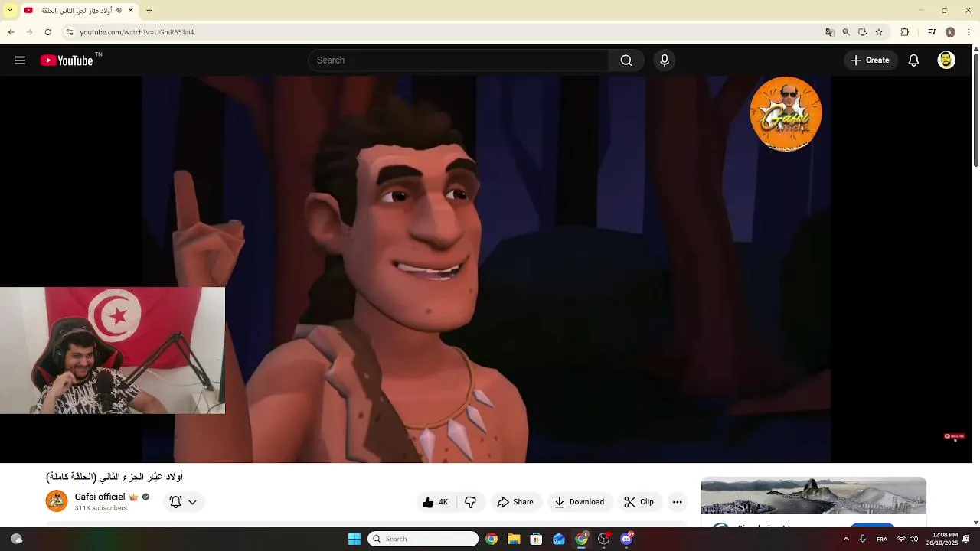Go back with browser back arrow
Screen dimensions: 980x551
point(11,32)
